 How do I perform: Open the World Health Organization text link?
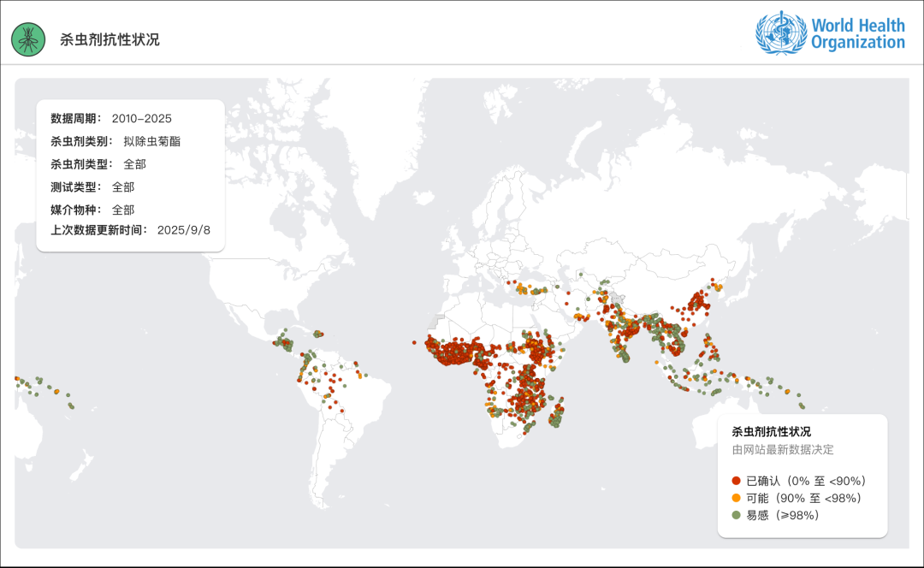pyautogui.click(x=857, y=33)
